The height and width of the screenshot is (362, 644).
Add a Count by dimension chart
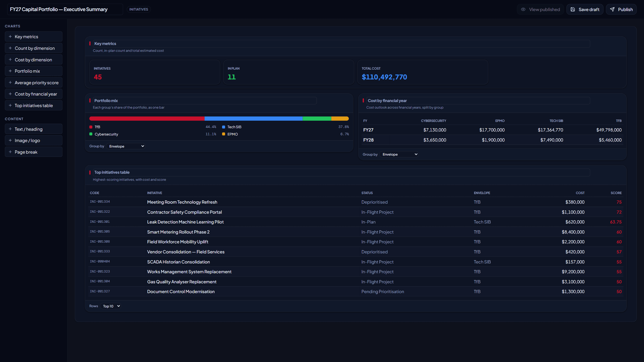34,48
